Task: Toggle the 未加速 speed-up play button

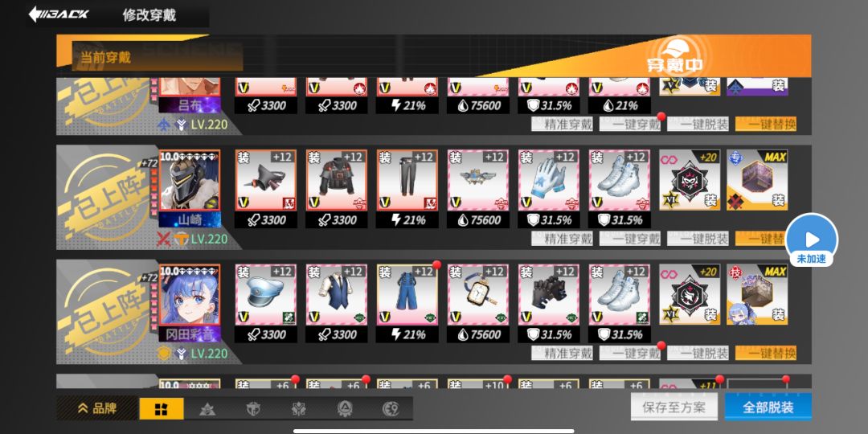Action: [812, 240]
